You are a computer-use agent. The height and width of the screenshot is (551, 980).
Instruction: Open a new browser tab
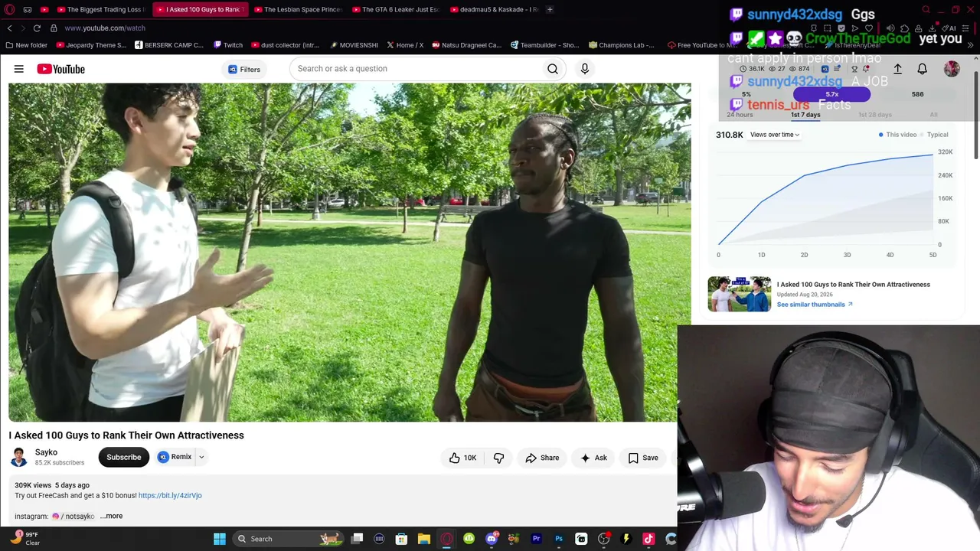[550, 9]
